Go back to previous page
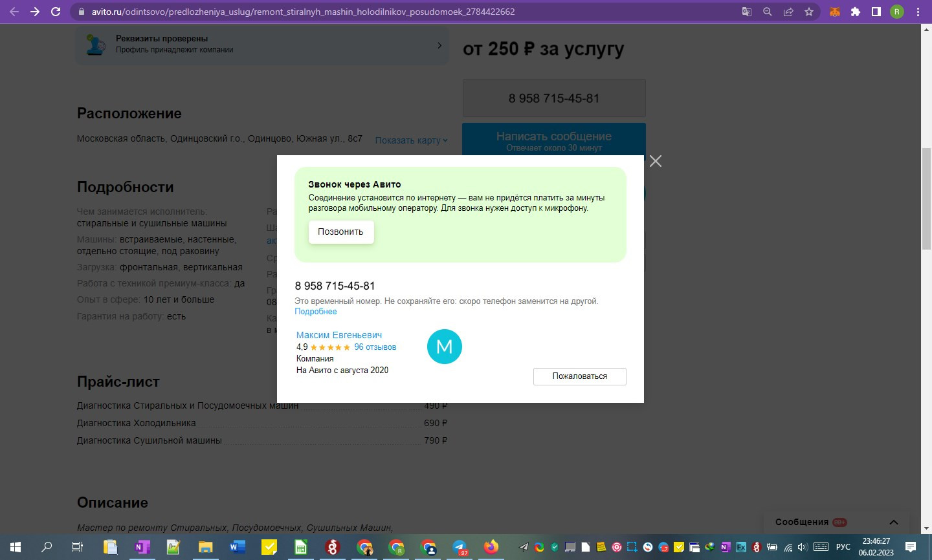The height and width of the screenshot is (560, 932). tap(14, 12)
